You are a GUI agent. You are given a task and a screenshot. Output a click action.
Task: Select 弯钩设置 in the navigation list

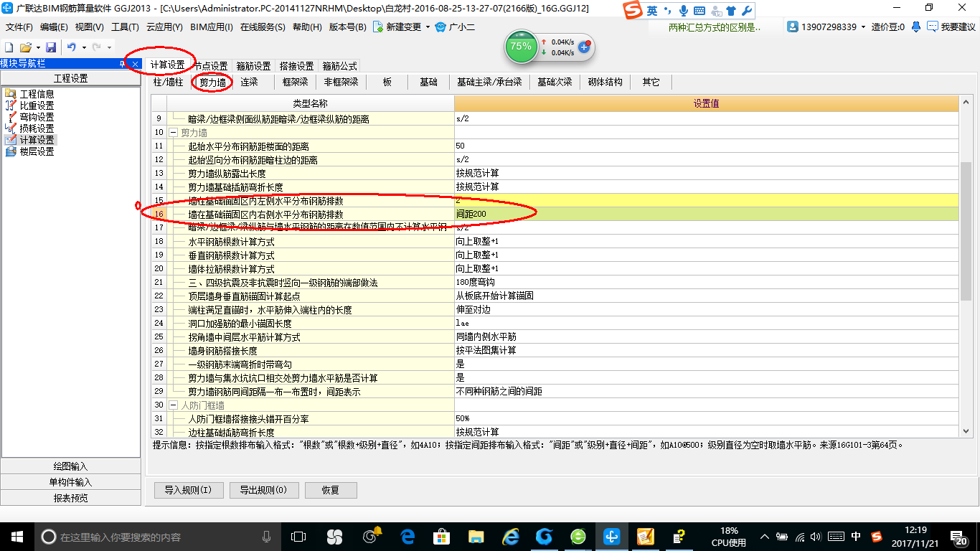click(37, 117)
